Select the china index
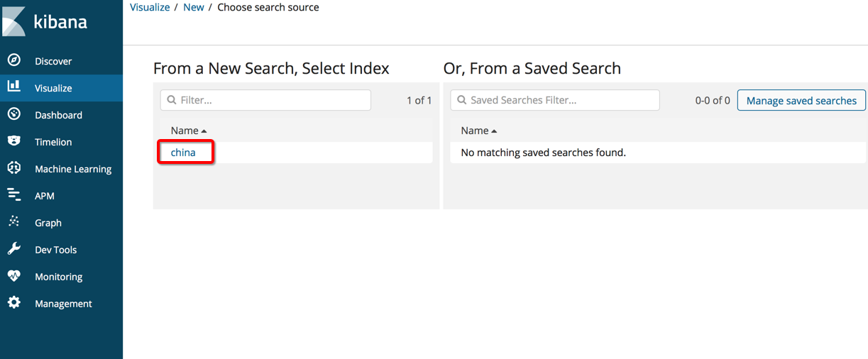 [183, 153]
